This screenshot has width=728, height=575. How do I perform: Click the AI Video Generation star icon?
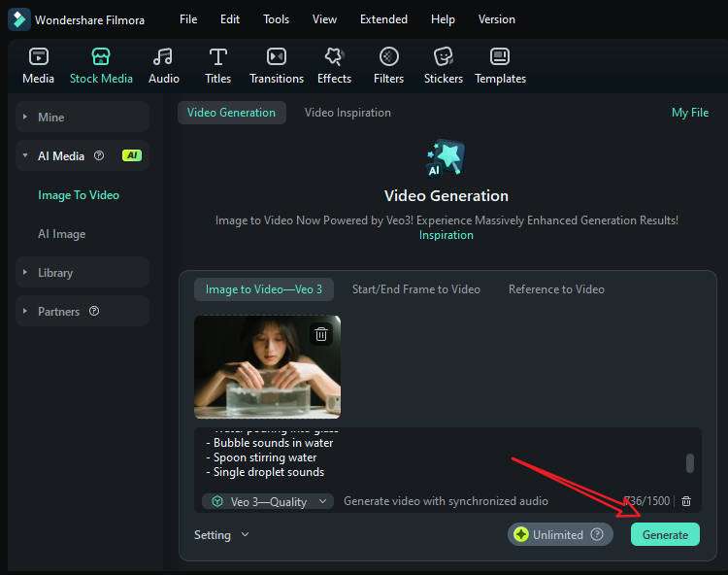(x=446, y=158)
